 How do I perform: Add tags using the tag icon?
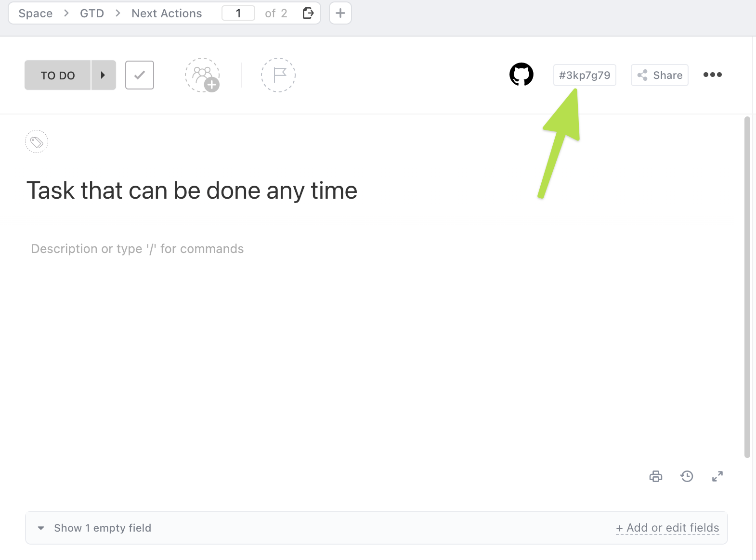click(37, 142)
